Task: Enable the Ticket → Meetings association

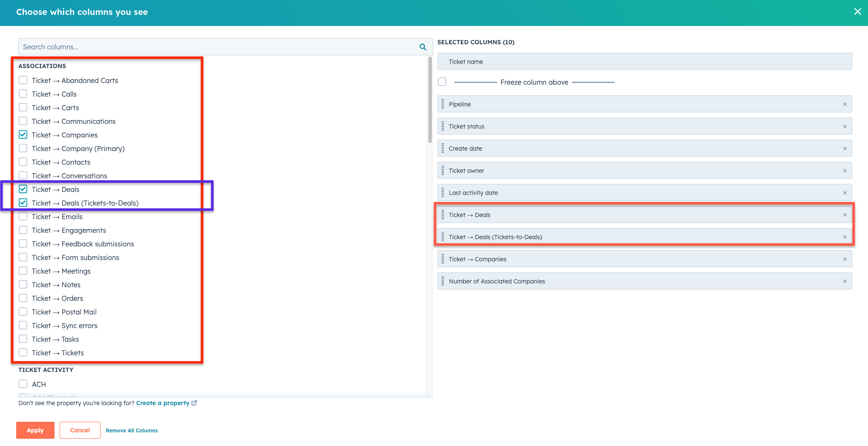Action: pyautogui.click(x=23, y=271)
